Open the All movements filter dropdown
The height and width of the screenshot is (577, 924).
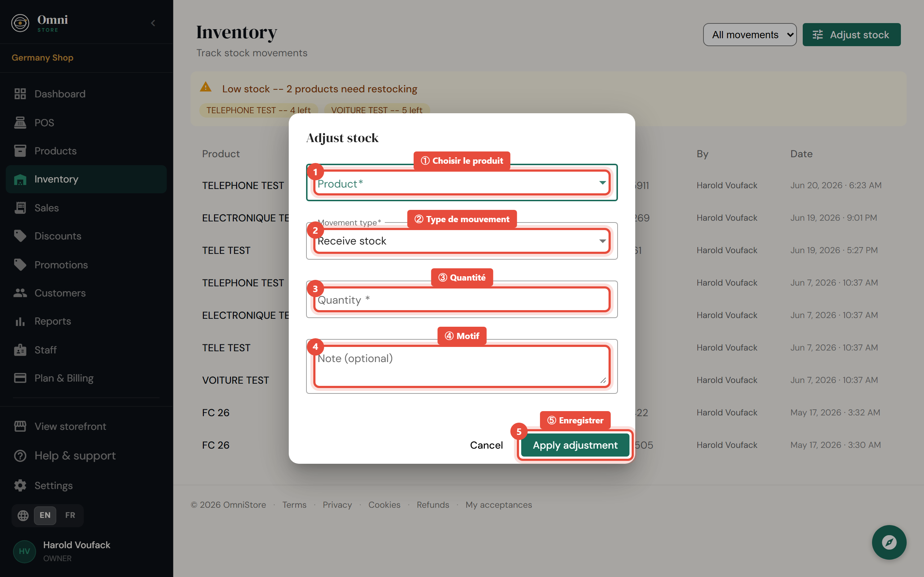click(x=750, y=35)
